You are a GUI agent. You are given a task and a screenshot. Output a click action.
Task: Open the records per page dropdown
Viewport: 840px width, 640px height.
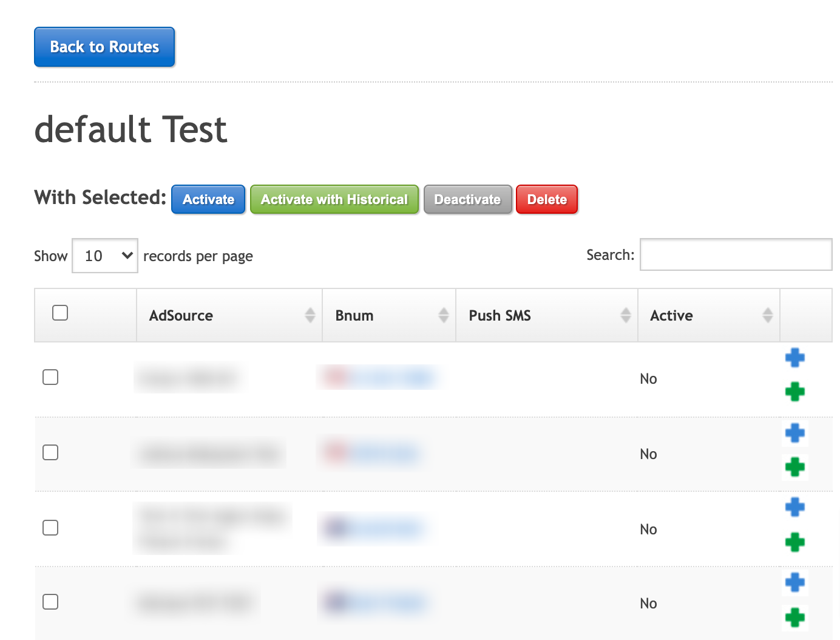(x=105, y=256)
